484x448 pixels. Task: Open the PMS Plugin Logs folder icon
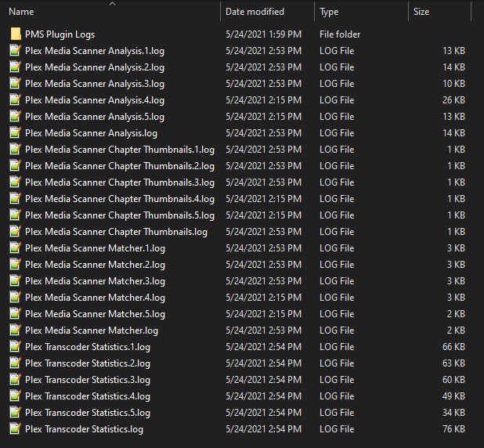16,34
